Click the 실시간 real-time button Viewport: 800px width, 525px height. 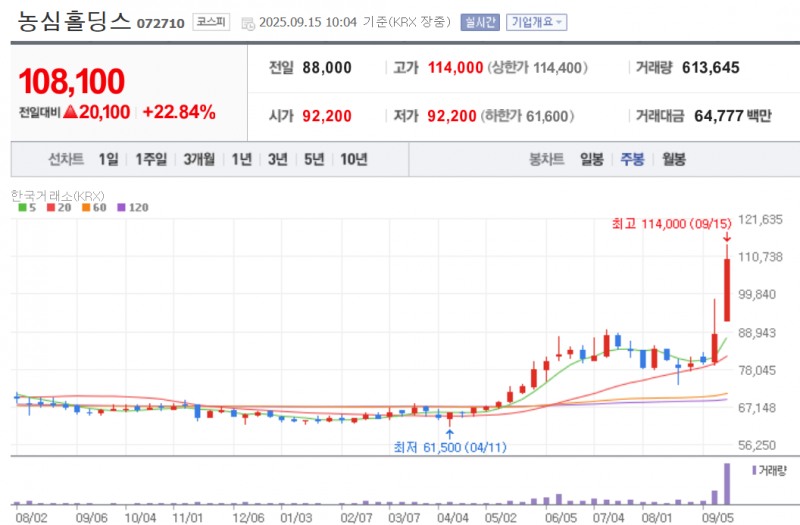tap(480, 22)
